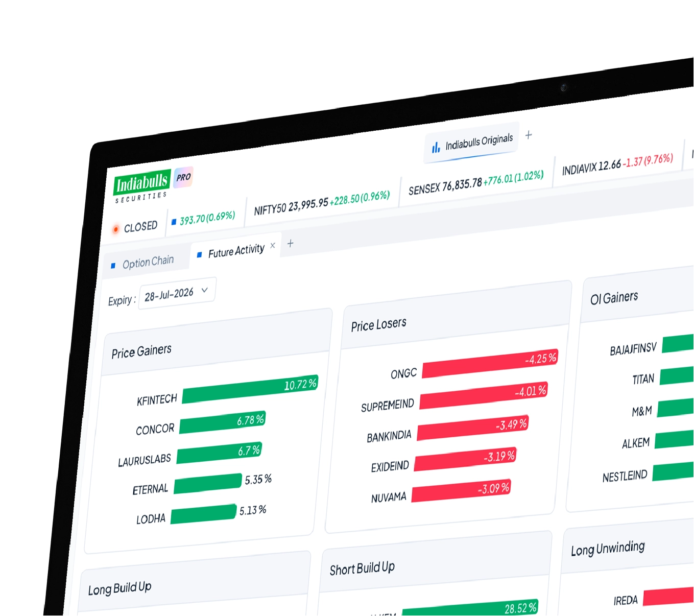The width and height of the screenshot is (694, 616).
Task: Select ONGC in Price Losers
Action: point(404,373)
